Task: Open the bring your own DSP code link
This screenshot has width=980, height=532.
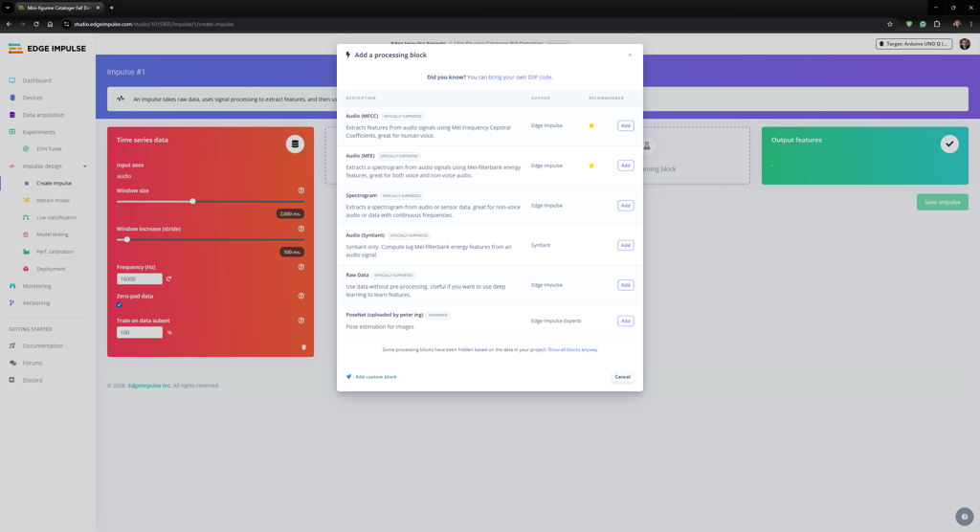Action: click(x=520, y=77)
